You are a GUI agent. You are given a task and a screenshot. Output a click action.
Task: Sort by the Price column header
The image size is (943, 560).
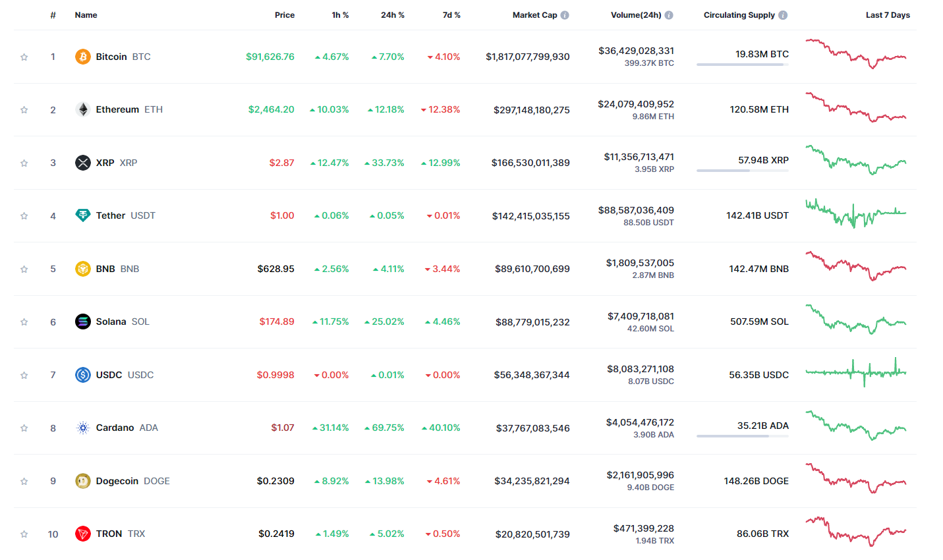tap(285, 15)
